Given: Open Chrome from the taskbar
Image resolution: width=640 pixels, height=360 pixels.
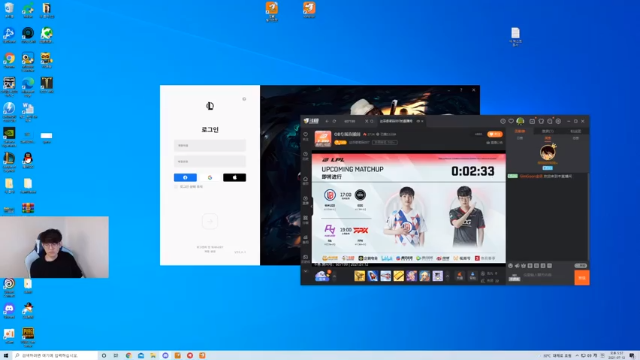Looking at the screenshot, I should coord(128,356).
